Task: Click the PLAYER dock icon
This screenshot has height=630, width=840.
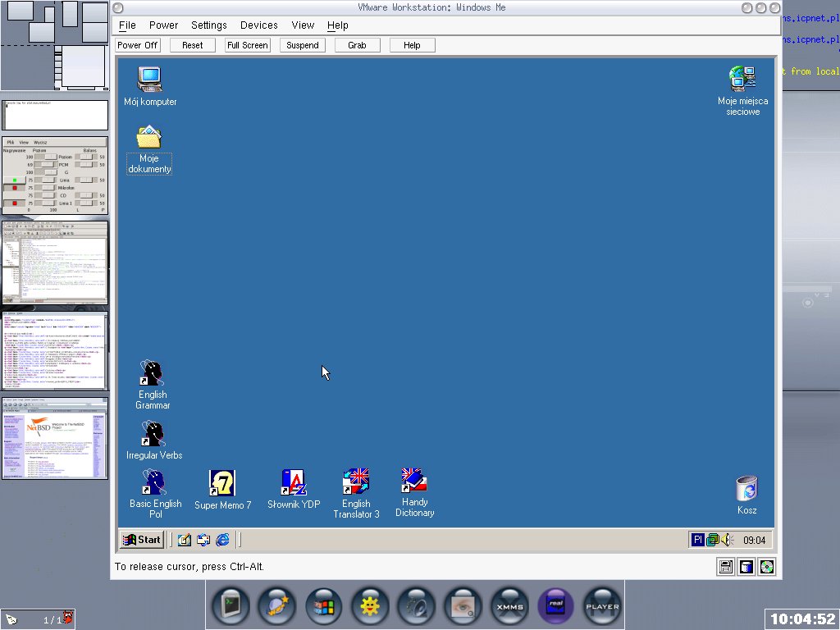Action: tap(602, 606)
